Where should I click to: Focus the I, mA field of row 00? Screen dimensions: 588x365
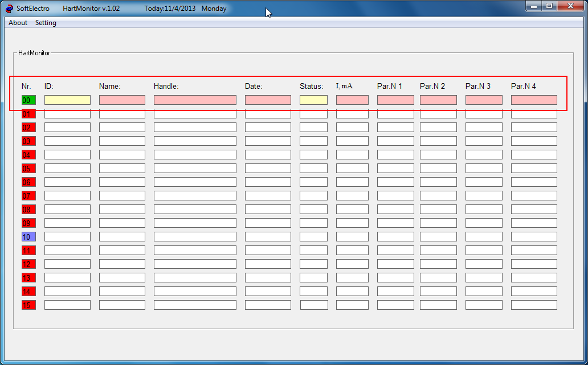point(352,100)
